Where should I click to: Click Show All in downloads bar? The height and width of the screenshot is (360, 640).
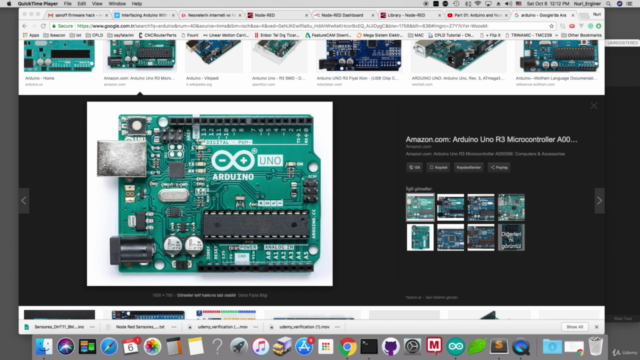click(575, 327)
